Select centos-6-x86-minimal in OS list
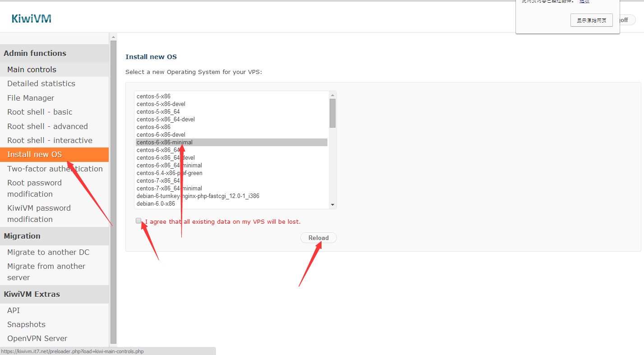The width and height of the screenshot is (644, 355). pos(231,142)
